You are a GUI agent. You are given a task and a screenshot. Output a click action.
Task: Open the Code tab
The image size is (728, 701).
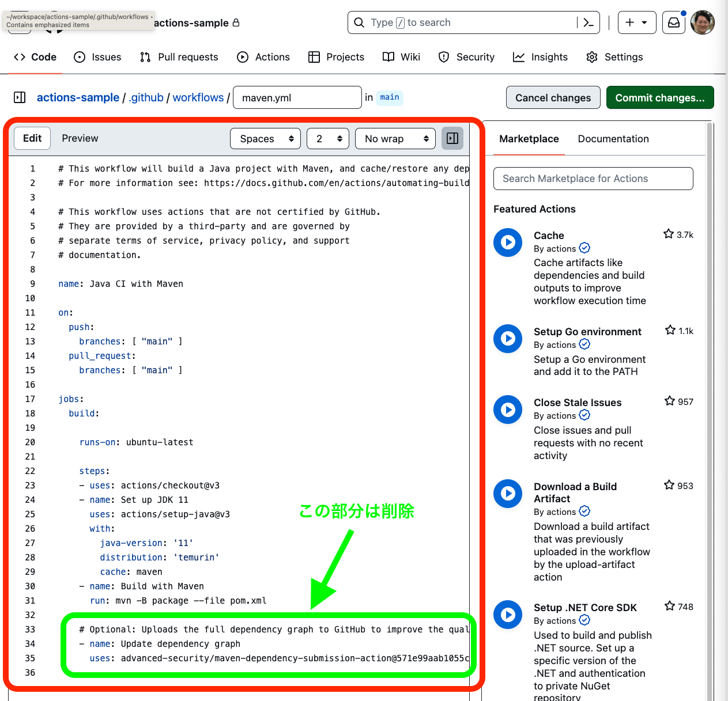coord(35,57)
